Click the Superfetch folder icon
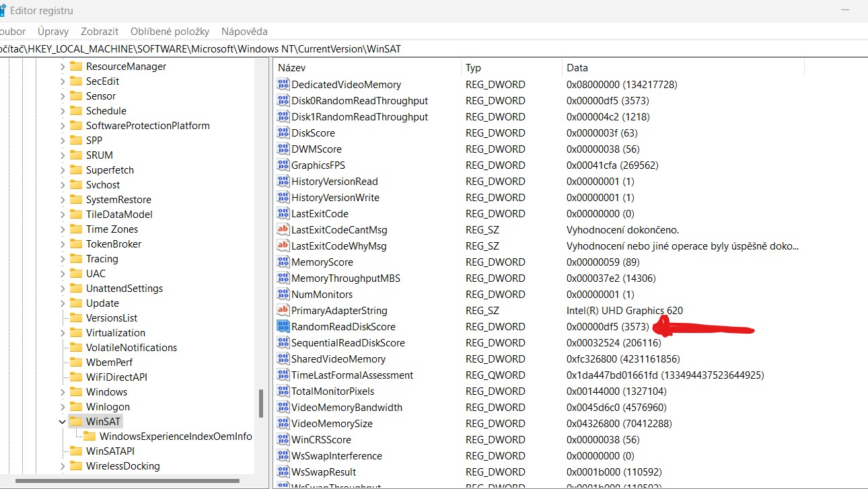Viewport: 868px width, 489px height. [75, 170]
